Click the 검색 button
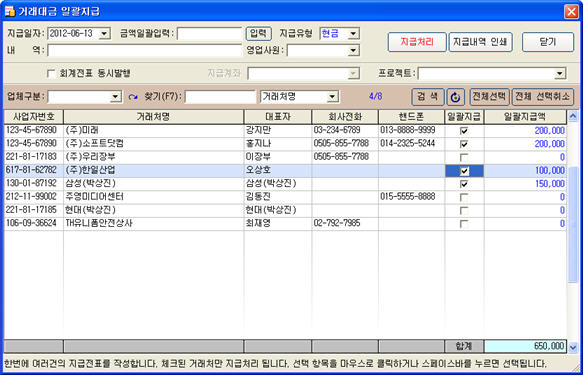Image resolution: width=583 pixels, height=375 pixels. 428,97
